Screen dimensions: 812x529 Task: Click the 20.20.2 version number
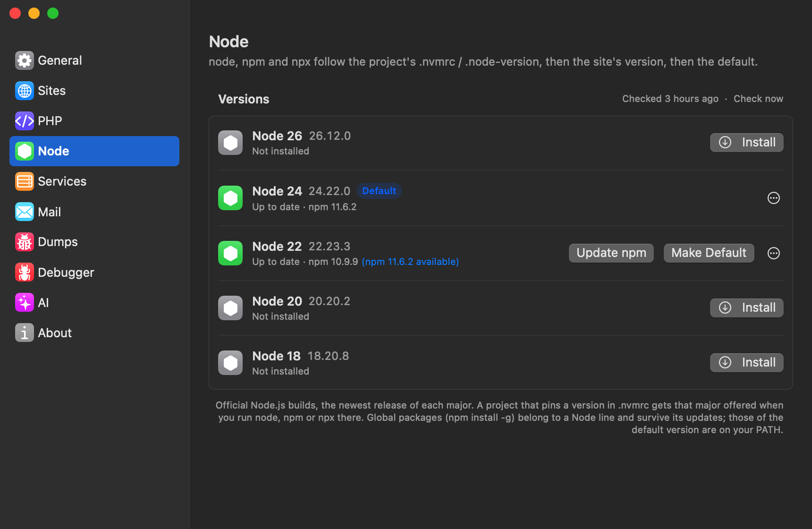[x=330, y=301]
